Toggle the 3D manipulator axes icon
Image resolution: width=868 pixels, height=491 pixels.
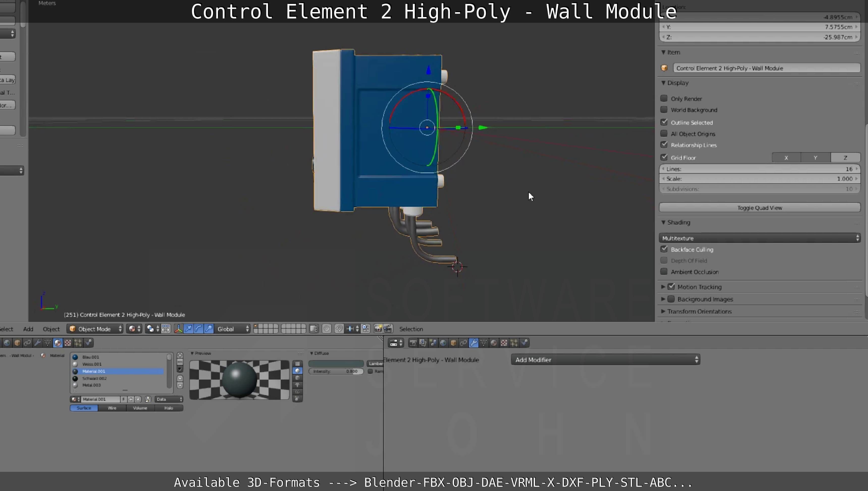179,329
